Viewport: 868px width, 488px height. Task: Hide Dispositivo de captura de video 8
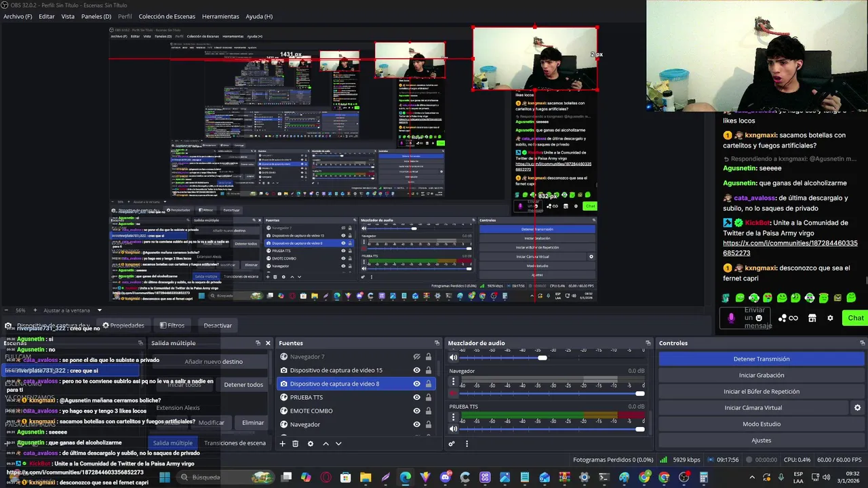point(416,384)
